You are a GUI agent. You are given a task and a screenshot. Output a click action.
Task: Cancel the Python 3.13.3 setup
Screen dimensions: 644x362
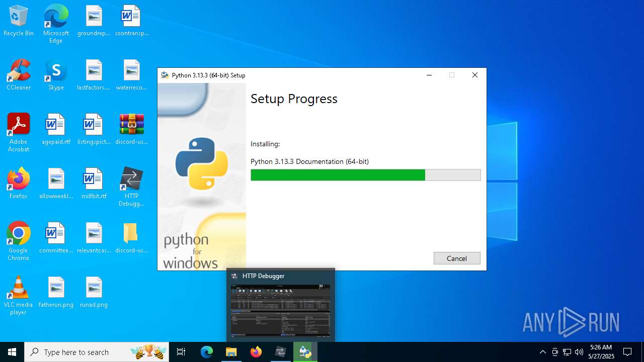(x=457, y=258)
